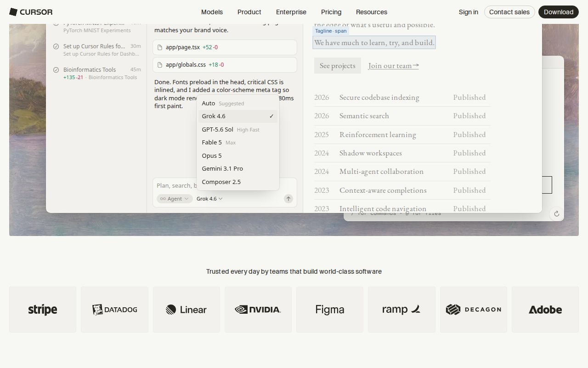Click the 'Trusted every day by teams' heading
Image resolution: width=588 pixels, height=368 pixels.
click(x=294, y=271)
